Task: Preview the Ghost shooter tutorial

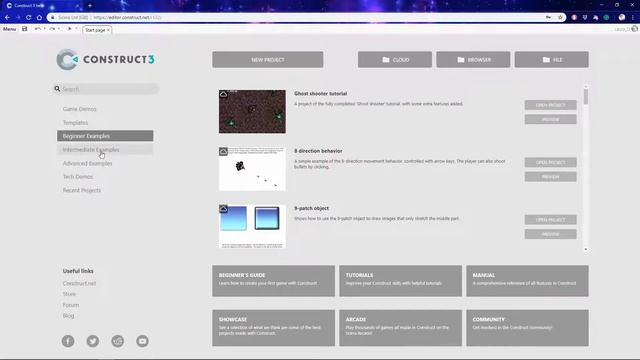Action: (x=550, y=119)
